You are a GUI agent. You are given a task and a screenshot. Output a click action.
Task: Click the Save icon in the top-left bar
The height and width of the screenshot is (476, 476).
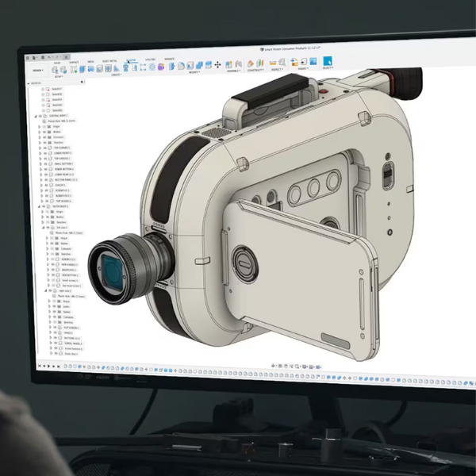pyautogui.click(x=43, y=57)
